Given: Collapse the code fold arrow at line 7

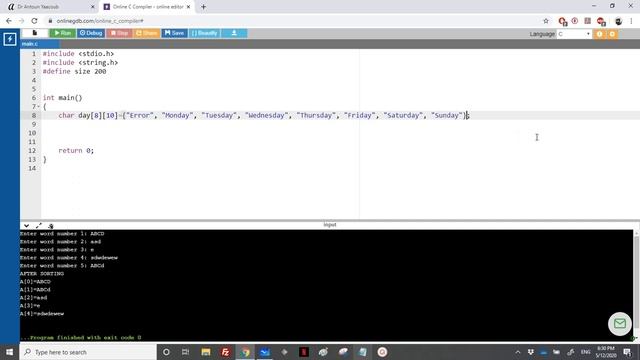Looking at the screenshot, I should 39,107.
